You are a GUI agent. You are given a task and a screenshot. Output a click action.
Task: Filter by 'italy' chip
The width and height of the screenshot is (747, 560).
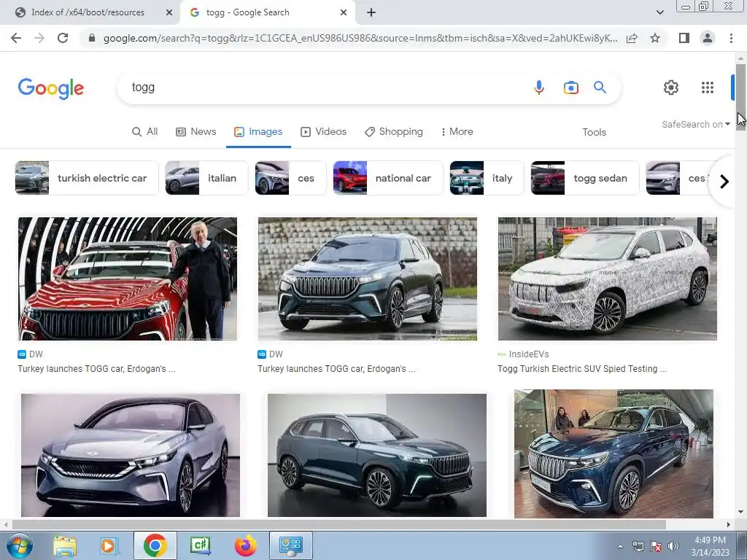coord(487,178)
